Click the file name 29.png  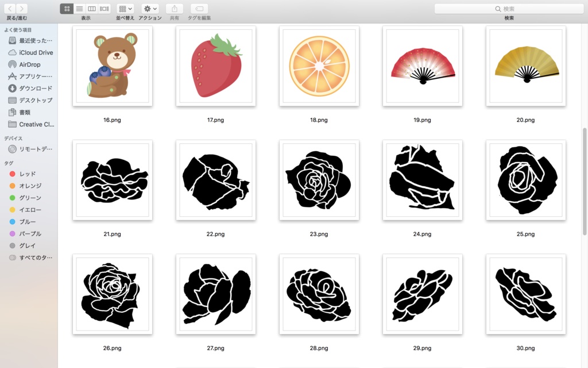click(x=422, y=348)
